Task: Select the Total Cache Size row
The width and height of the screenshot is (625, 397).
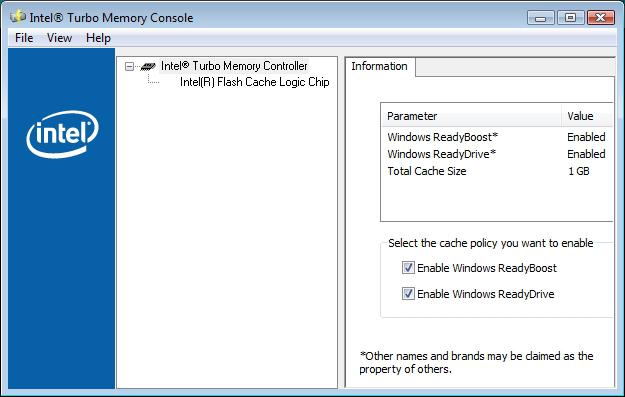Action: (x=497, y=171)
